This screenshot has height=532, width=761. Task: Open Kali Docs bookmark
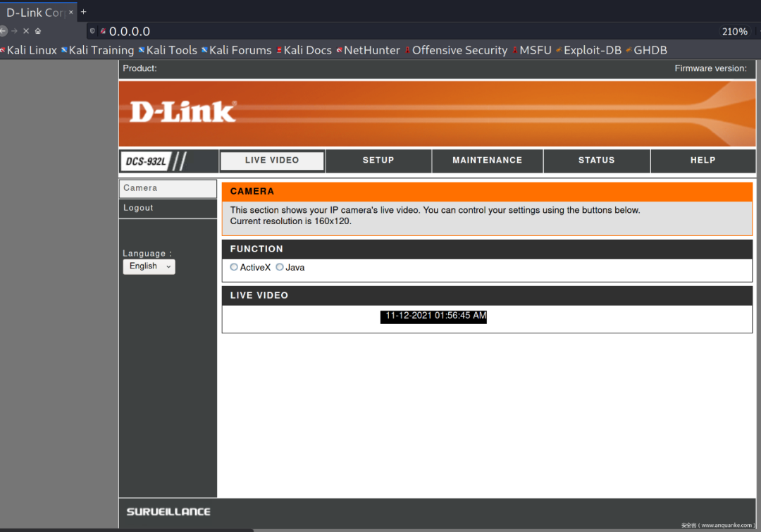(304, 50)
